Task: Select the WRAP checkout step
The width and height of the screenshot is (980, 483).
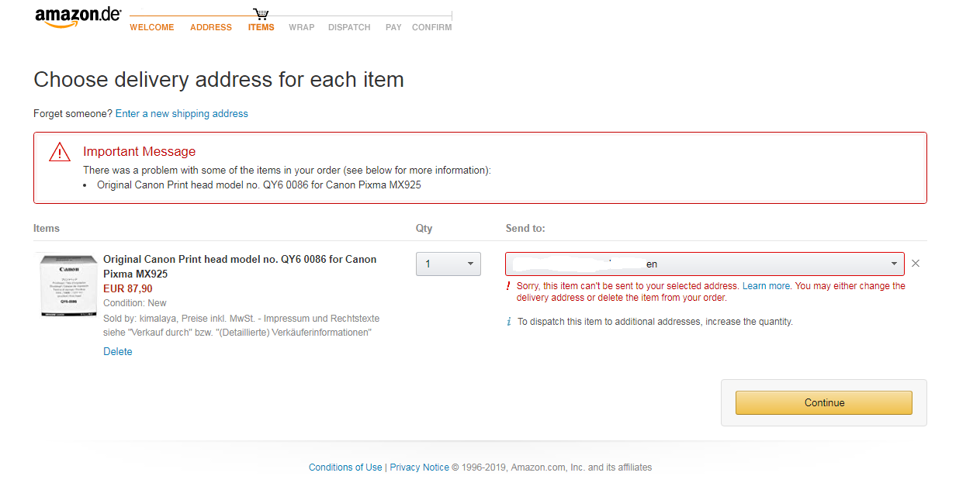Action: click(302, 27)
